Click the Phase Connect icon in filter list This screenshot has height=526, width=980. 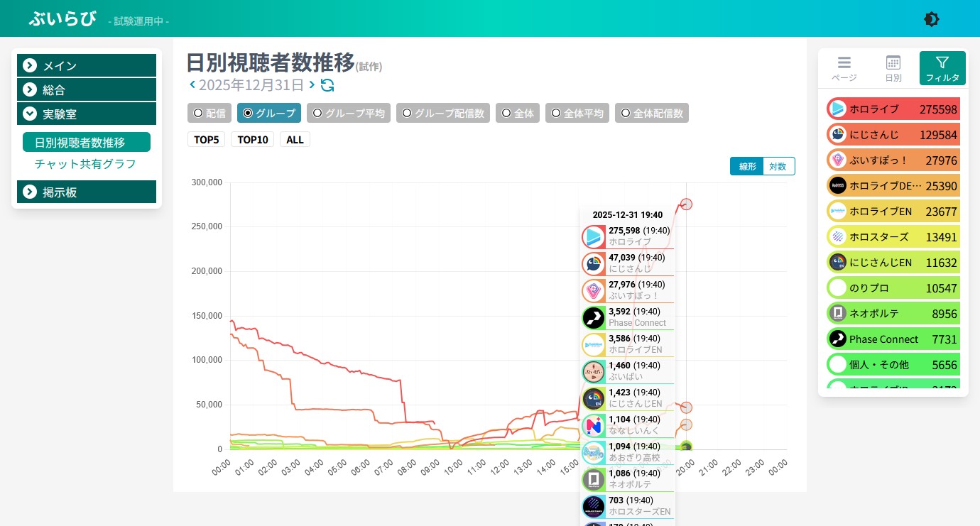point(838,339)
